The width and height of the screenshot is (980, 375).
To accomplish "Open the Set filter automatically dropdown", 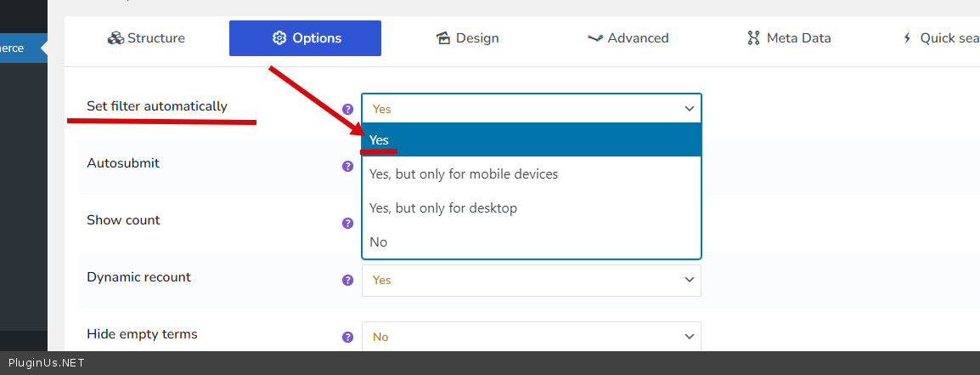I will click(531, 109).
